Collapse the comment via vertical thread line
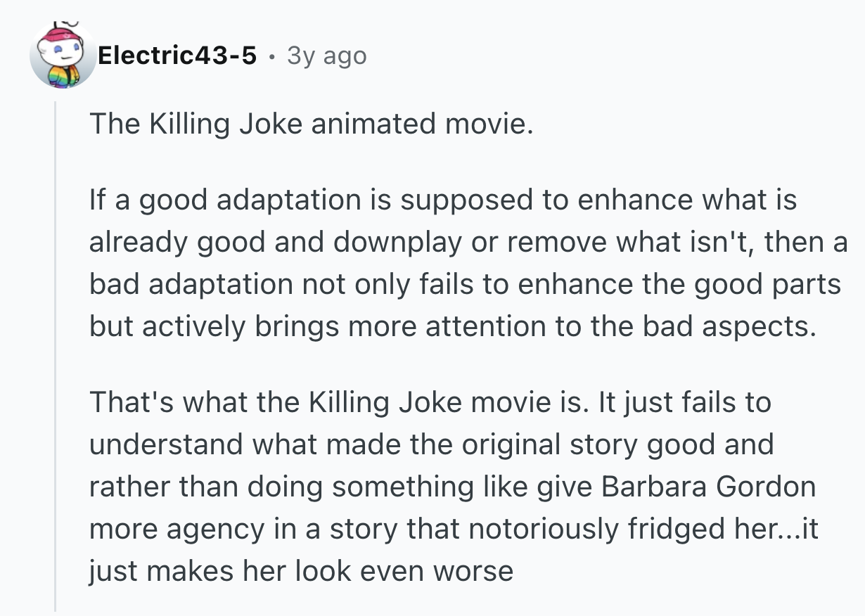Screen dimensions: 865x616 (x=56, y=352)
